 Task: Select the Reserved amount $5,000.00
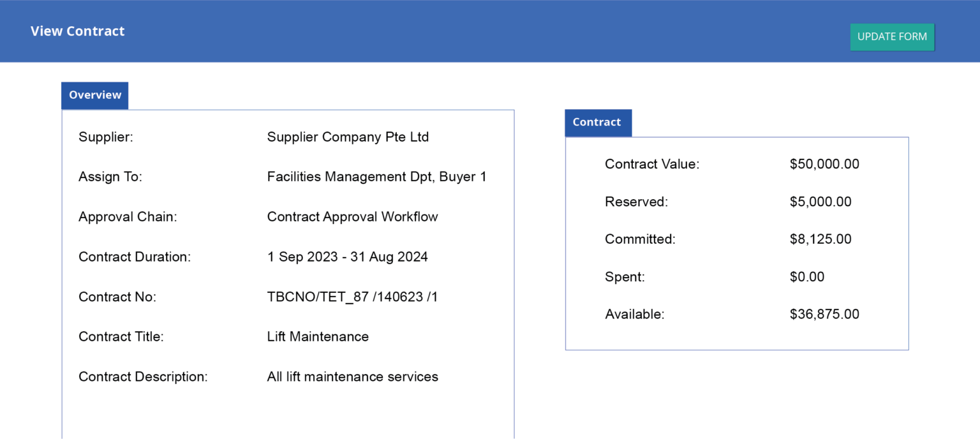(820, 202)
